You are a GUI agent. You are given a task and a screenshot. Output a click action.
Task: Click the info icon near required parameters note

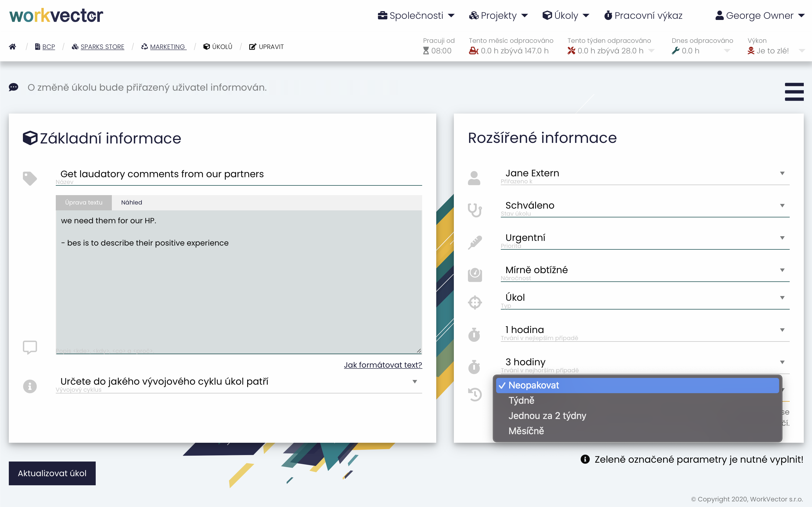click(585, 459)
